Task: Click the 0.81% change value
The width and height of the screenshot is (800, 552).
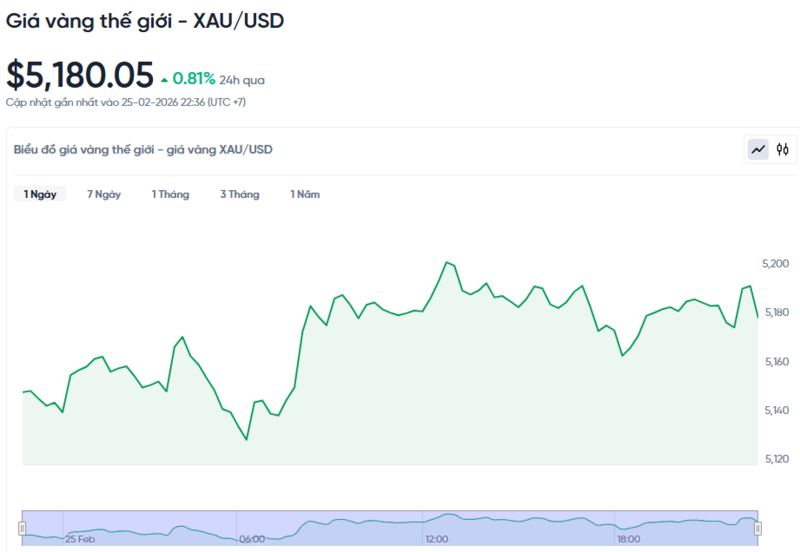Action: (x=194, y=78)
